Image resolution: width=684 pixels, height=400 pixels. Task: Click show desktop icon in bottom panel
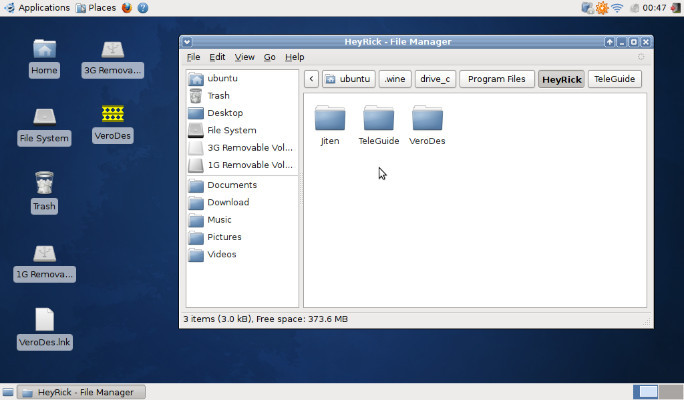8,392
